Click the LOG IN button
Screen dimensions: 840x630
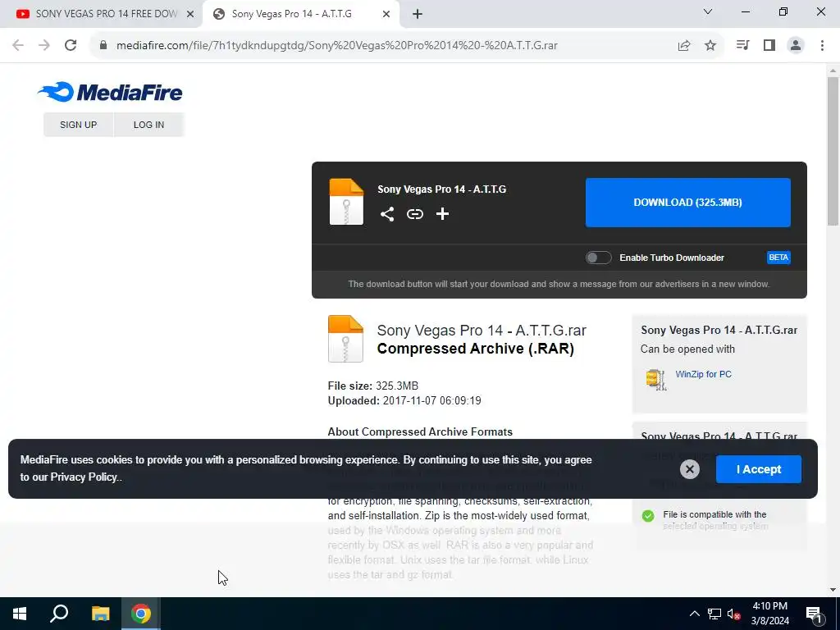point(149,125)
